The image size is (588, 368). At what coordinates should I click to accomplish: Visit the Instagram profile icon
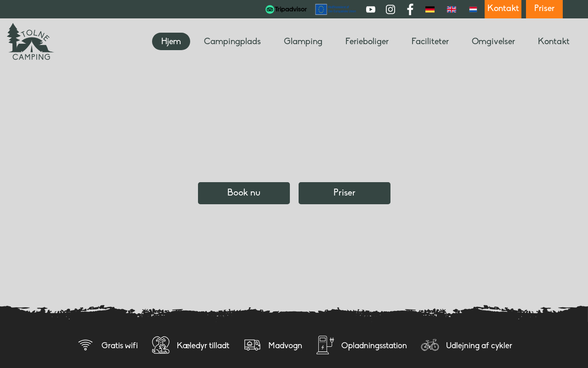390,9
